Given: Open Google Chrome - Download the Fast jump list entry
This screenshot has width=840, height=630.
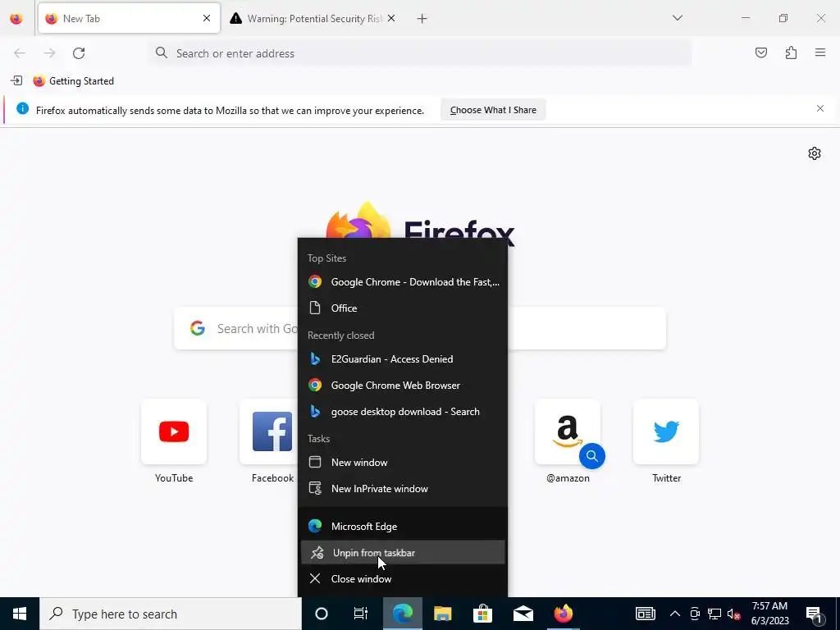Looking at the screenshot, I should (x=403, y=282).
